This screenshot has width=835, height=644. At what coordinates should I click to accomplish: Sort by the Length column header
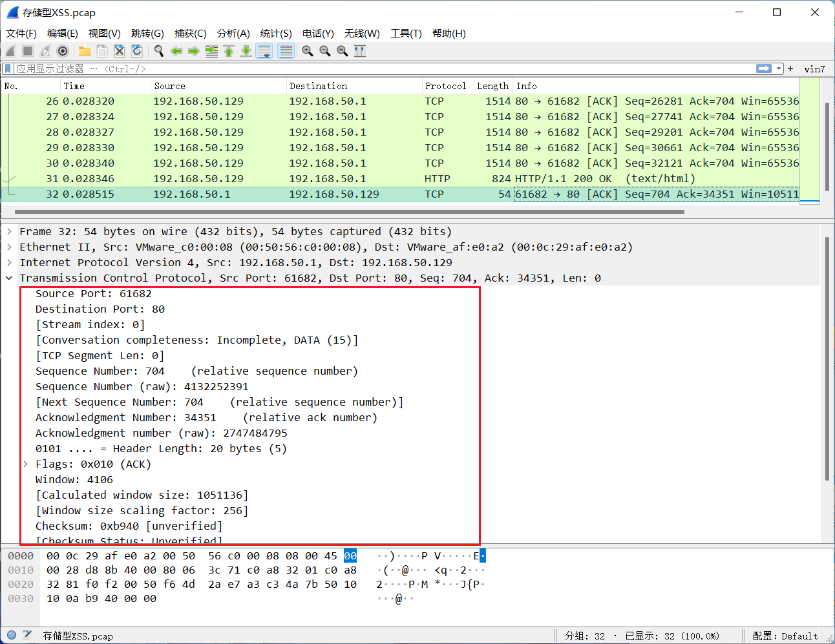click(493, 86)
